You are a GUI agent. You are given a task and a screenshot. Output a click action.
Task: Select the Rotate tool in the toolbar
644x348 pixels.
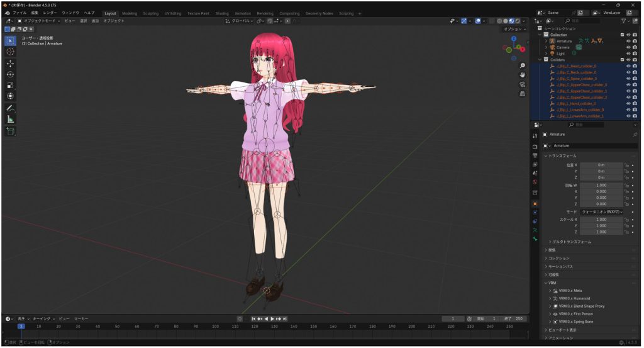click(x=10, y=74)
